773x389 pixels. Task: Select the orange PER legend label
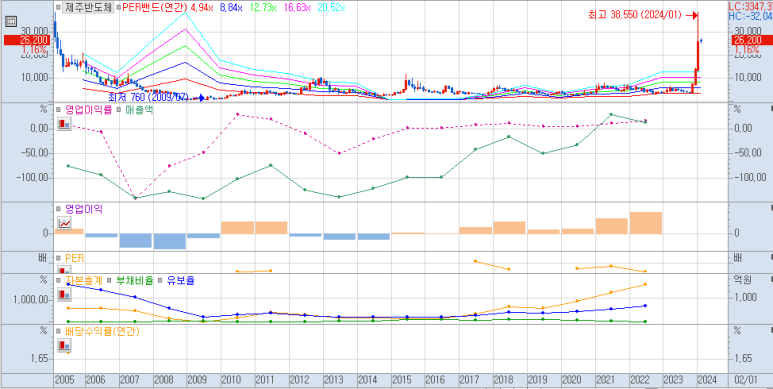[75, 258]
